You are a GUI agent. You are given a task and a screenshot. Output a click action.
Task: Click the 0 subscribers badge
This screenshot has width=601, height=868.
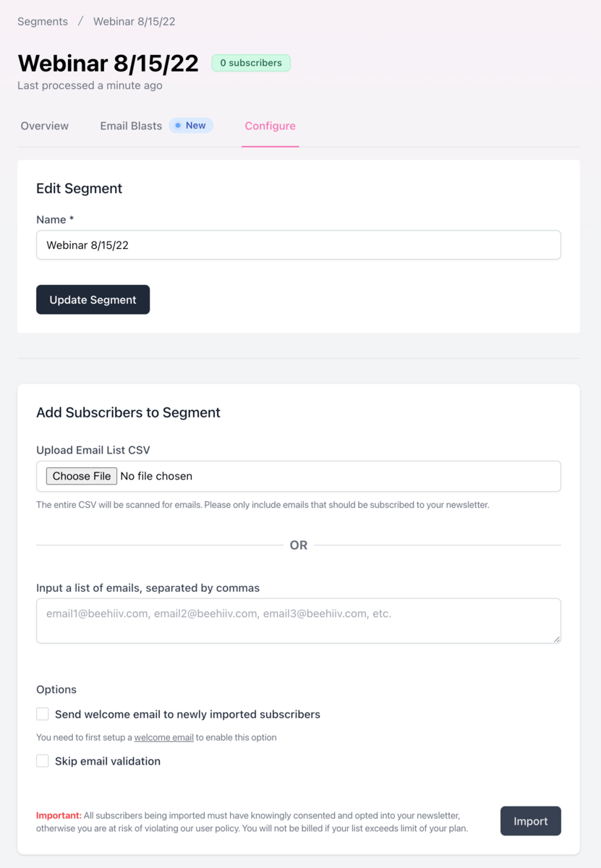coord(251,63)
